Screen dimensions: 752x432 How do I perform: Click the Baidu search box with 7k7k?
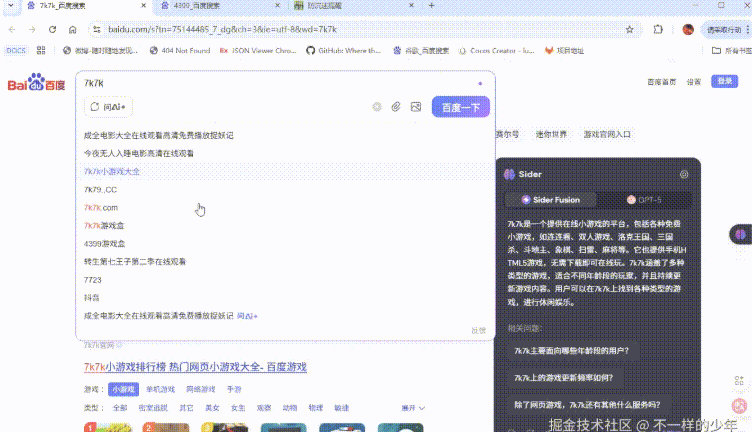click(278, 83)
